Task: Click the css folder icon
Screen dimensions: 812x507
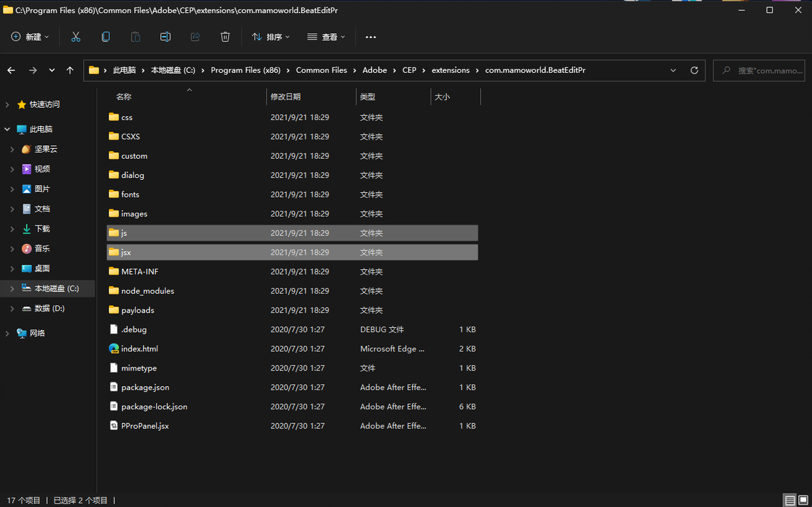Action: click(x=114, y=117)
